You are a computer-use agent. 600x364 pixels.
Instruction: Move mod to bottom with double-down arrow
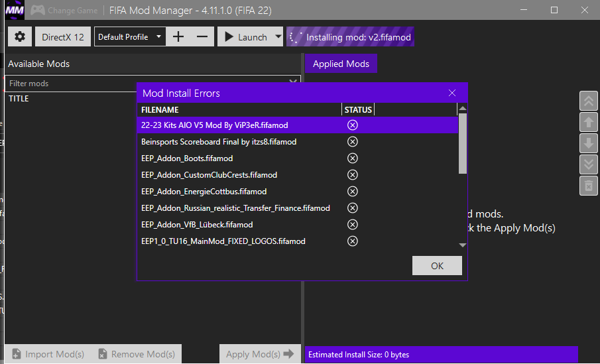pos(589,164)
